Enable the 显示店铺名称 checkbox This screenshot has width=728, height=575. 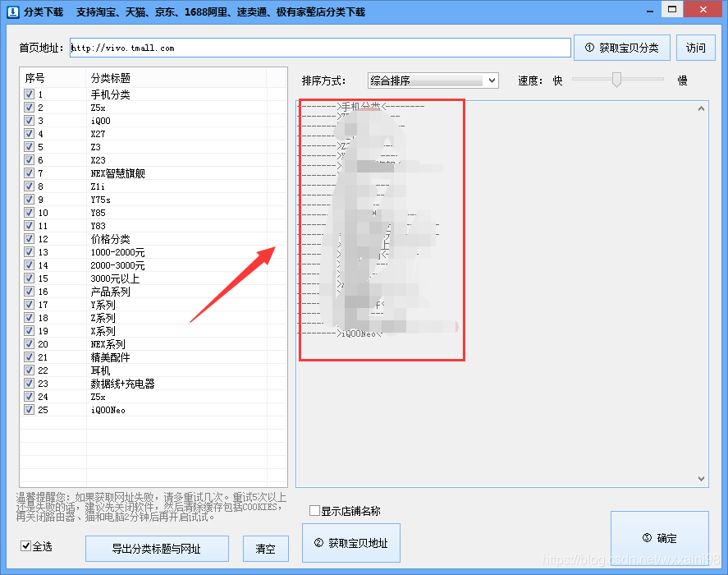pyautogui.click(x=314, y=511)
